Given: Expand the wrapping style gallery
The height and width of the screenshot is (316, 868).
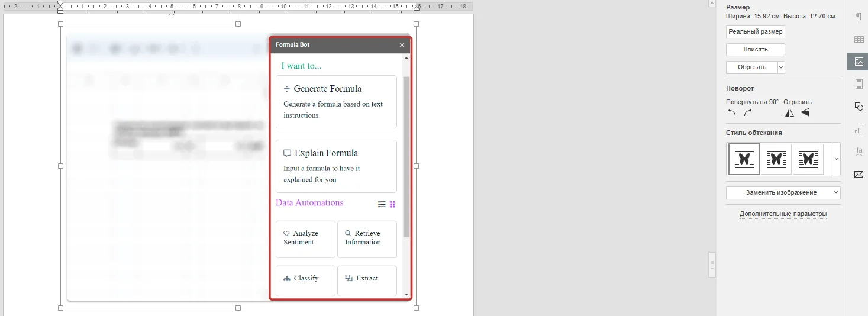Looking at the screenshot, I should 836,159.
